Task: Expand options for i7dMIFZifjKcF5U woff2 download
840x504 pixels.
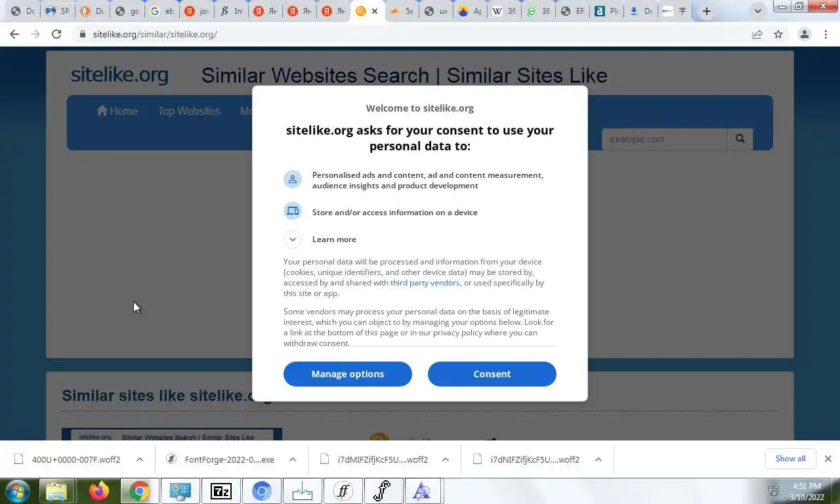Action: pyautogui.click(x=446, y=459)
